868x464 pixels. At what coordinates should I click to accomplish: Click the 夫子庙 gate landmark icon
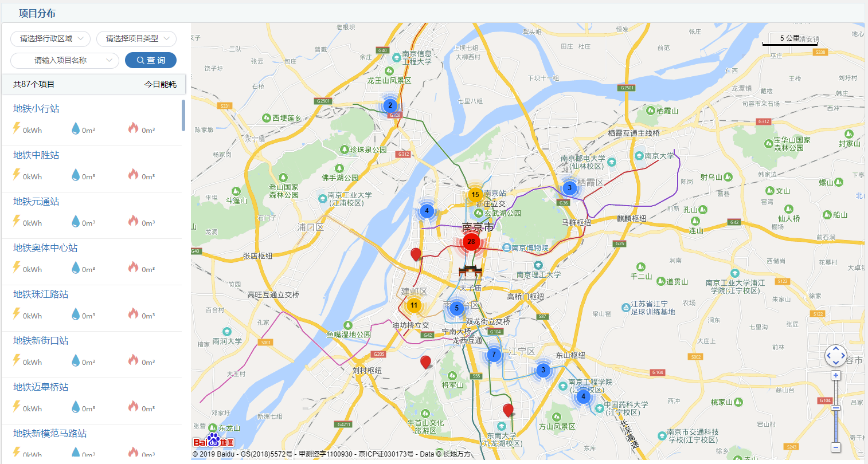471,273
